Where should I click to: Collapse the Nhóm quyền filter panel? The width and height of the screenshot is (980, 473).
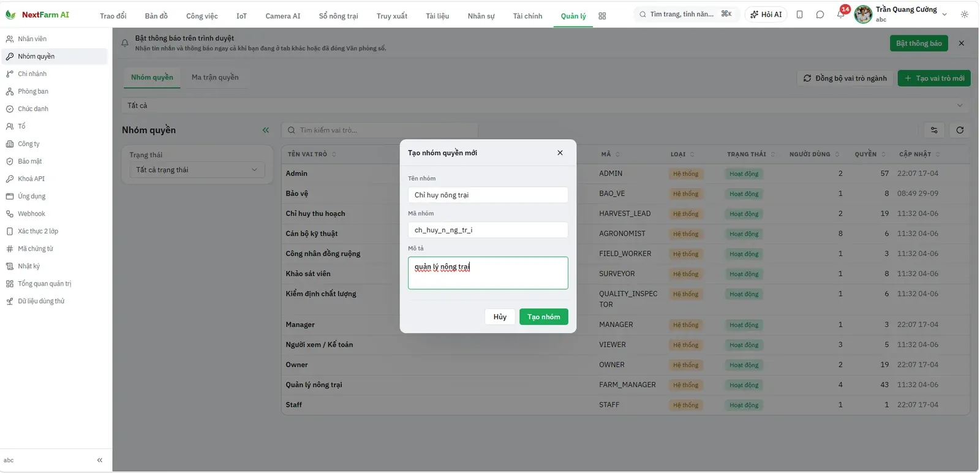266,130
